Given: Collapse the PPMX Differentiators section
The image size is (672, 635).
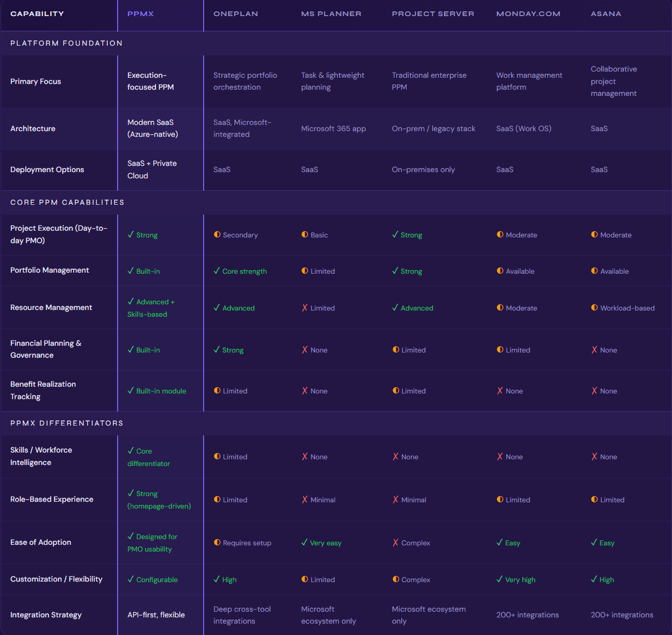Looking at the screenshot, I should 66,423.
